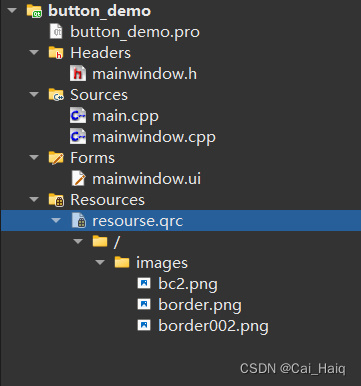The image size is (361, 386).
Task: Collapse the images folder arrow
Action: tap(100, 262)
